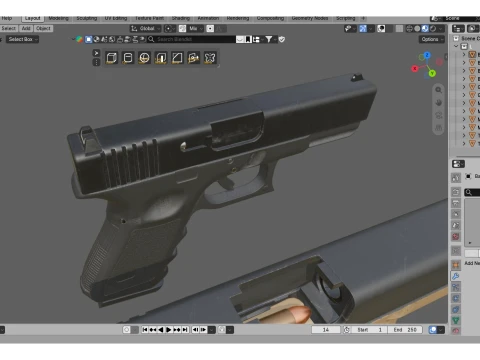Viewport: 480px width, 360px height.
Task: Open the Global transform orientation dropdown
Action: [x=146, y=29]
